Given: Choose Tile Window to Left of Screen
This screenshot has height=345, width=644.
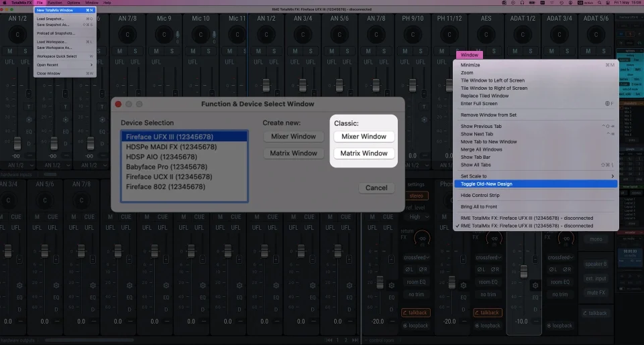Looking at the screenshot, I should (536, 80).
